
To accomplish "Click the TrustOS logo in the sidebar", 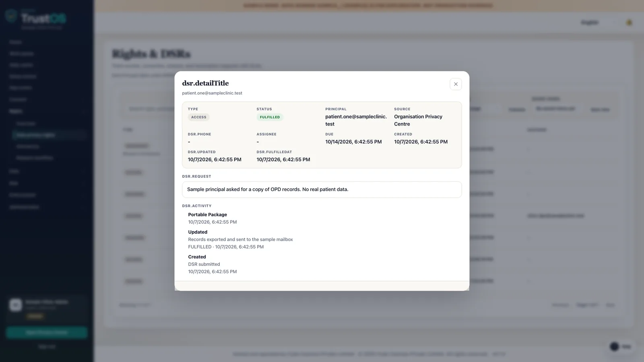I will point(35,18).
